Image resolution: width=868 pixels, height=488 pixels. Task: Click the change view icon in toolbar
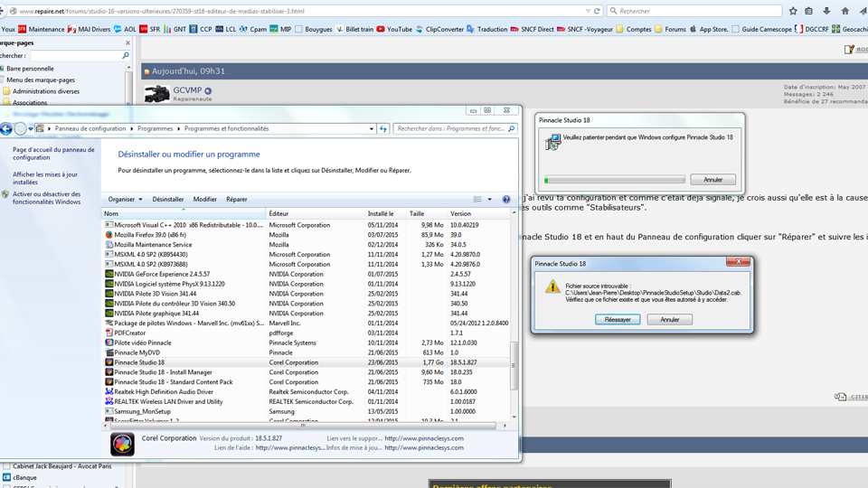click(477, 199)
